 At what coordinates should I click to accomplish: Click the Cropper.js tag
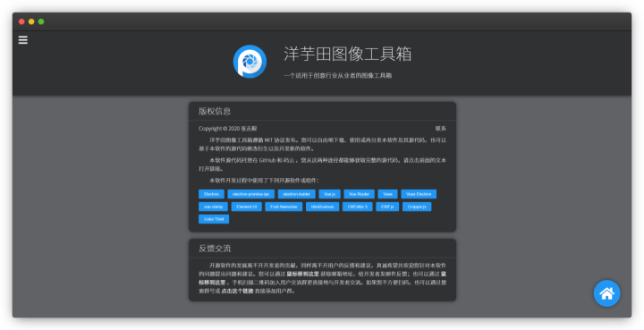(417, 207)
